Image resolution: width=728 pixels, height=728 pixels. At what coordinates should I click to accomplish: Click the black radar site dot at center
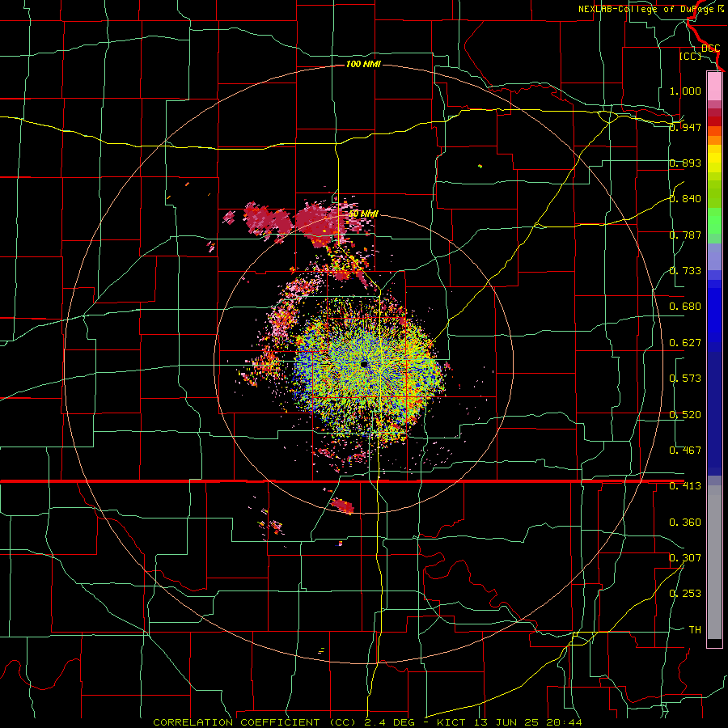coord(364,364)
